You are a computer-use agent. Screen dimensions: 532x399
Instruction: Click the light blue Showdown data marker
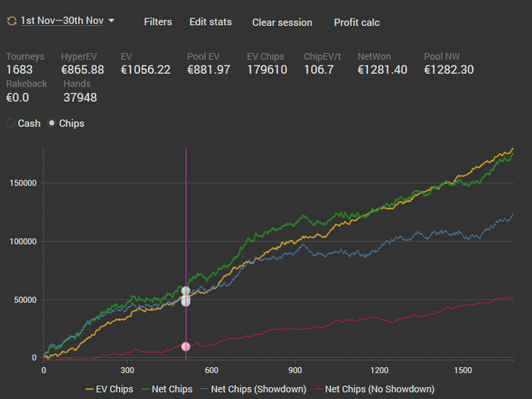(x=185, y=302)
